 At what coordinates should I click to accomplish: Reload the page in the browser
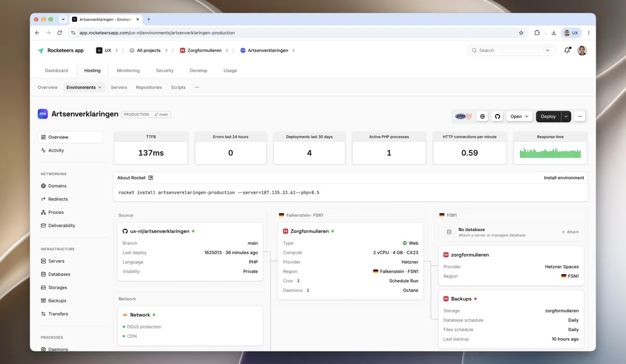pyautogui.click(x=60, y=33)
